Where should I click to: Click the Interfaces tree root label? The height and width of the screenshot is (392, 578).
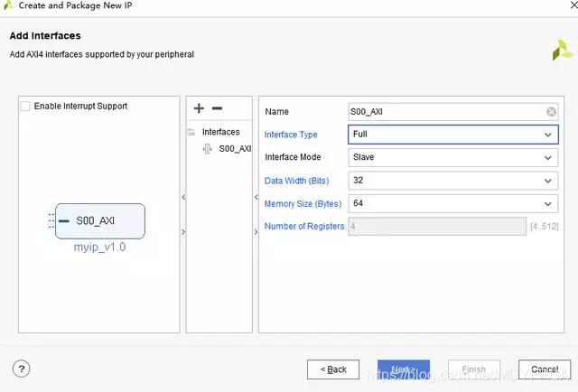point(220,132)
